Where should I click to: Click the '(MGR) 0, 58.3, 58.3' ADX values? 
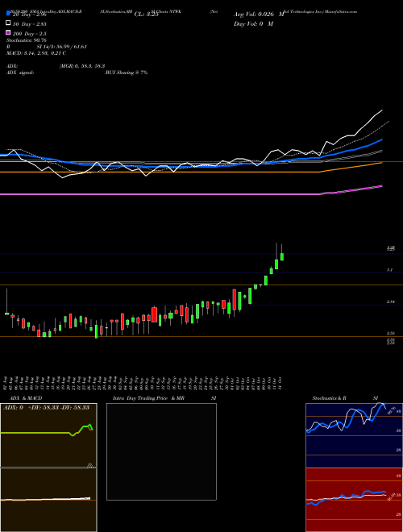click(x=82, y=66)
